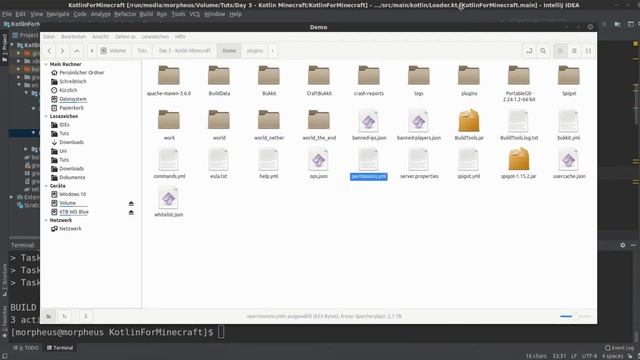Collapse the Mein Rechner section

click(x=46, y=64)
